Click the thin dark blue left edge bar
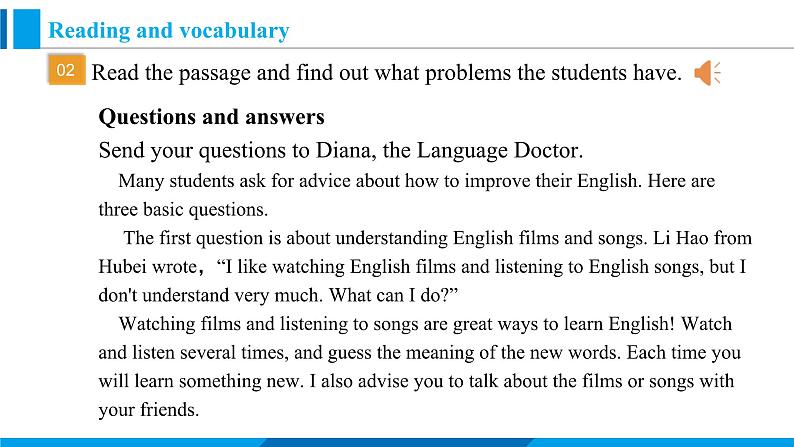 pyautogui.click(x=4, y=29)
